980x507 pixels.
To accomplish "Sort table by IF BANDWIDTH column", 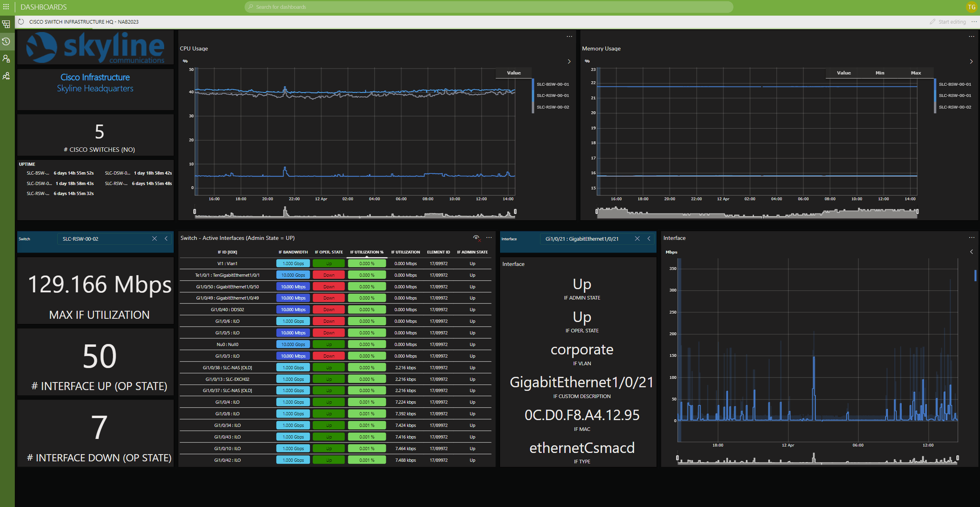I will tap(293, 252).
